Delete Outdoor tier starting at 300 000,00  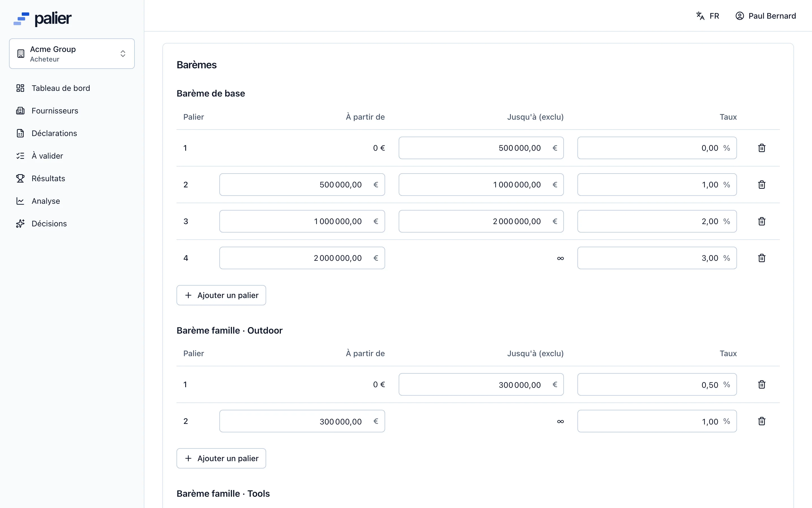(x=761, y=421)
